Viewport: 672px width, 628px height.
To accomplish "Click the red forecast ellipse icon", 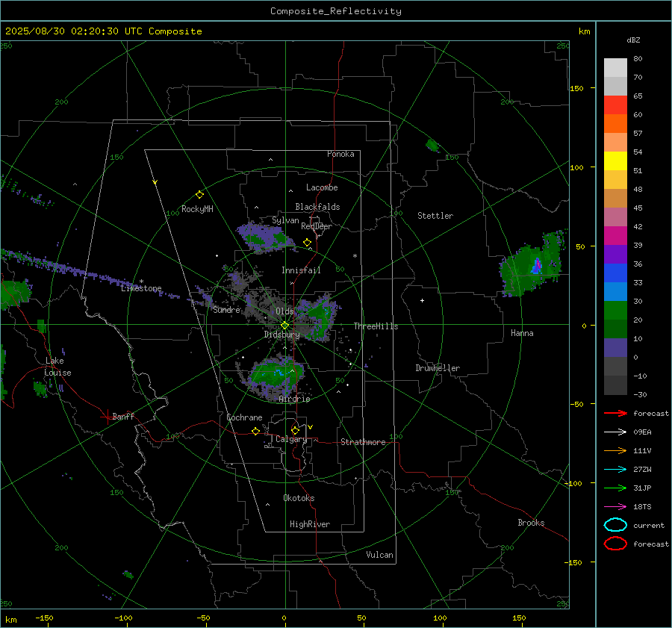I will click(615, 544).
